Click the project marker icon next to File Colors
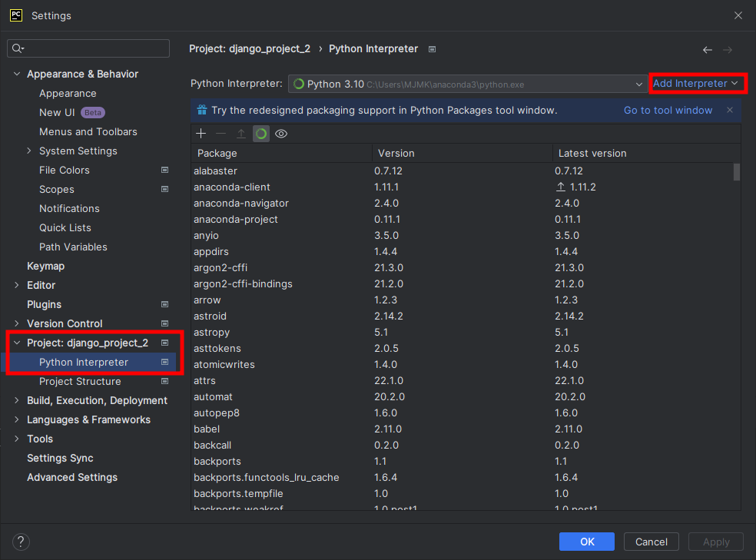The image size is (756, 560). [x=165, y=170]
